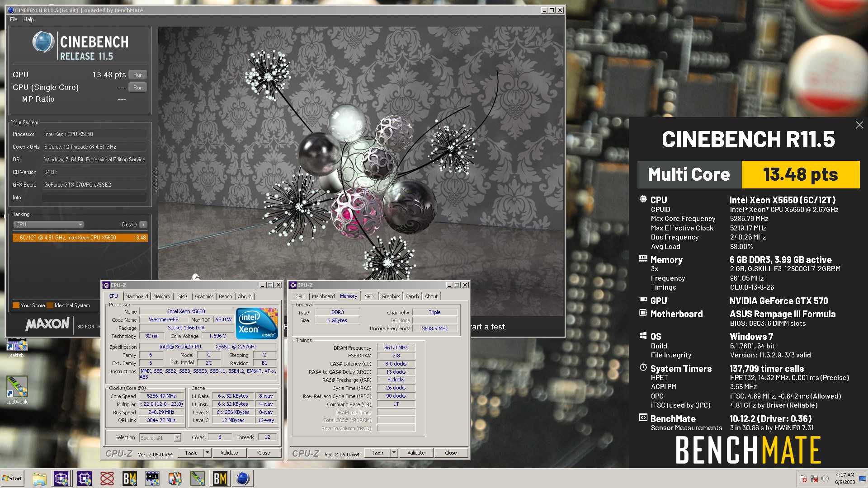Click the Details arrow button in Ranking
Screen dimensions: 868x488
pyautogui.click(x=143, y=225)
